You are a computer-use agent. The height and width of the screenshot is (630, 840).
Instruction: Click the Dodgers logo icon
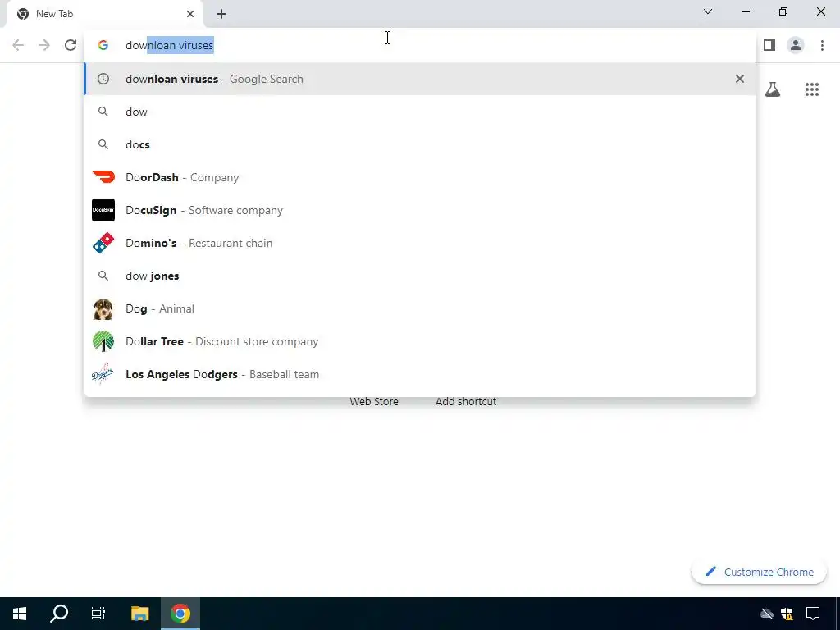coord(103,374)
